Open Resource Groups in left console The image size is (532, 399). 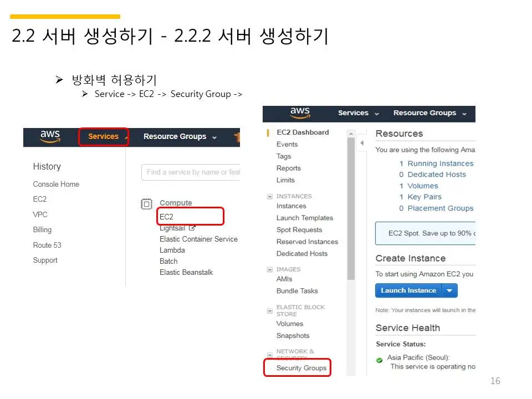click(x=180, y=136)
